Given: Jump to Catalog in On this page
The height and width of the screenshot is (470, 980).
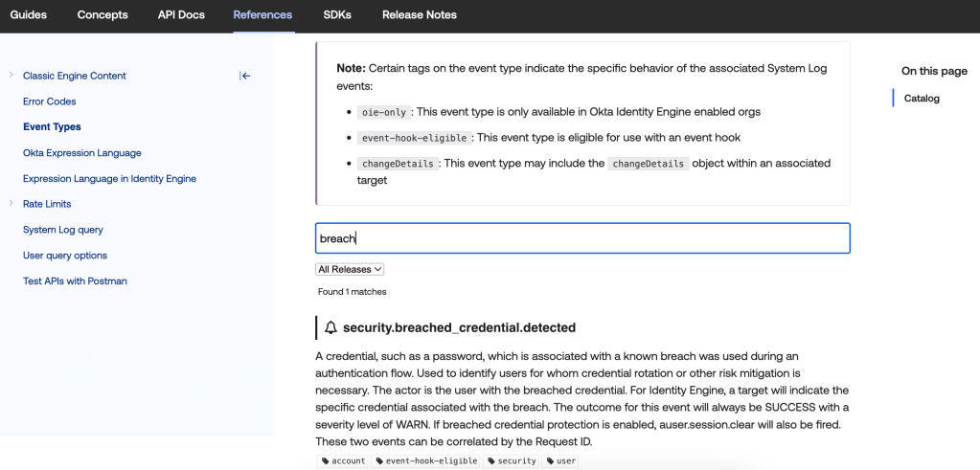Looking at the screenshot, I should point(922,99).
